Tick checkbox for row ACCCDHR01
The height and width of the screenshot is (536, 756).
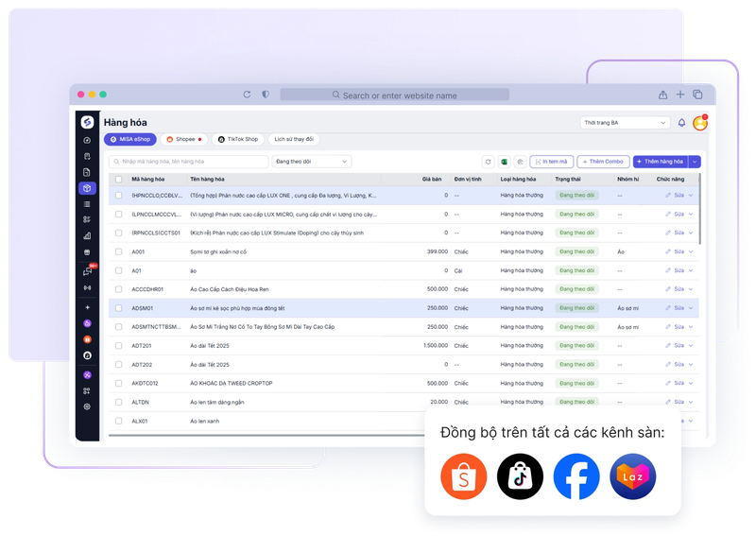pyautogui.click(x=119, y=289)
